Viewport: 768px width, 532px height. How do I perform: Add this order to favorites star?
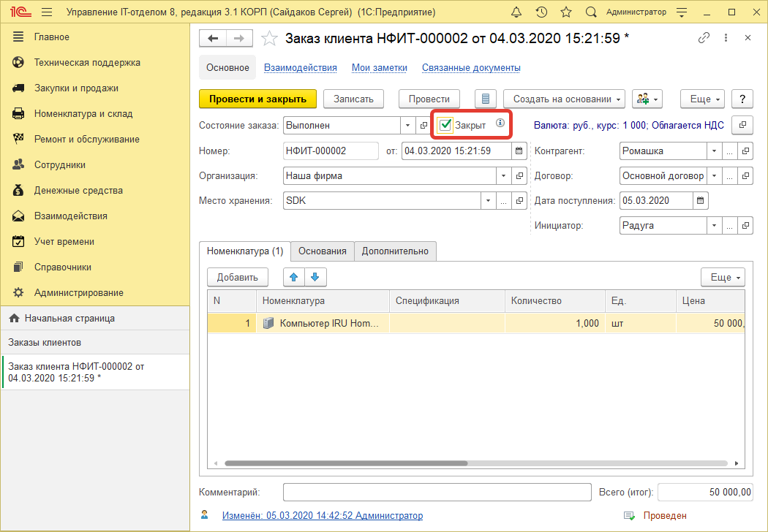pos(270,38)
